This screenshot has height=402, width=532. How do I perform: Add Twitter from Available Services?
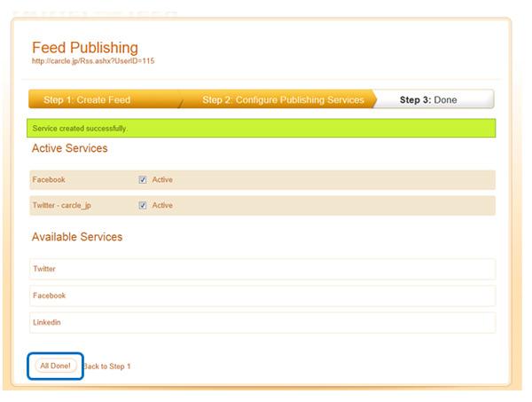pyautogui.click(x=44, y=269)
